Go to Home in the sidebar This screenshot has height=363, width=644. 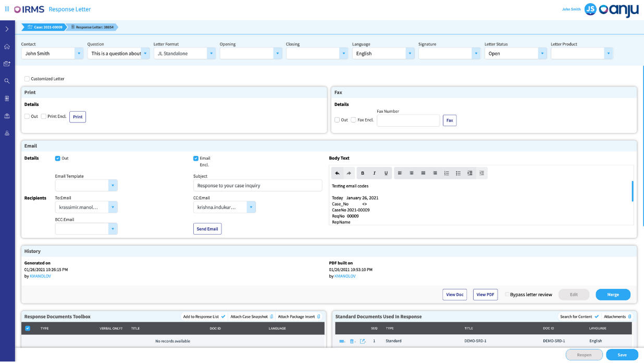(x=7, y=46)
